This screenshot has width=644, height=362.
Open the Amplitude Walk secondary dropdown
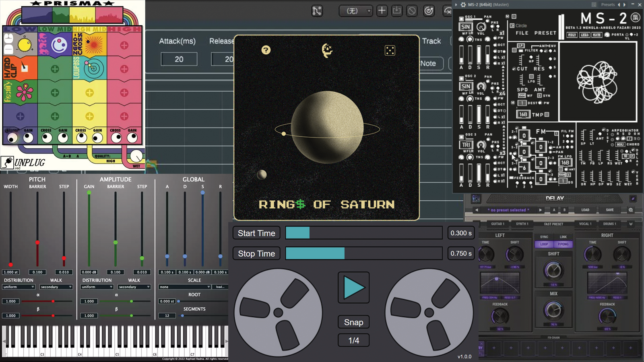[134, 287]
